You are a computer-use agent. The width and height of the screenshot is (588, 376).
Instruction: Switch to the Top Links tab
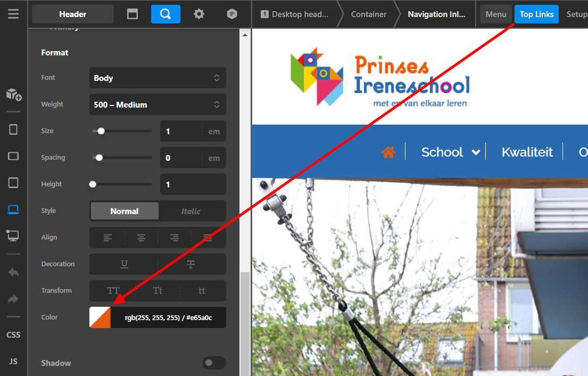coord(536,14)
